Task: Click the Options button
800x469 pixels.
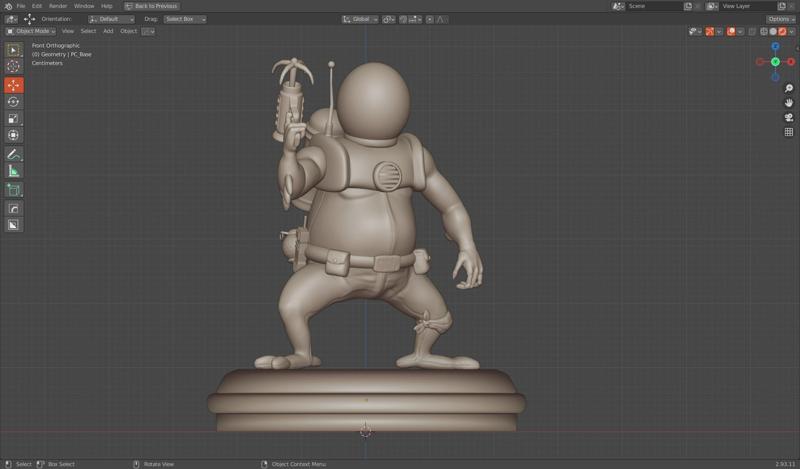Action: (781, 19)
